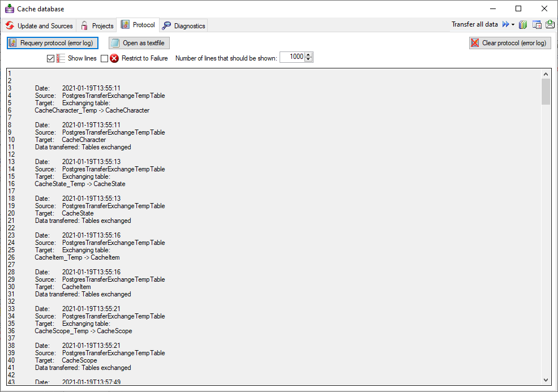Click Open as textfile button
558x392 pixels.
[x=139, y=43]
